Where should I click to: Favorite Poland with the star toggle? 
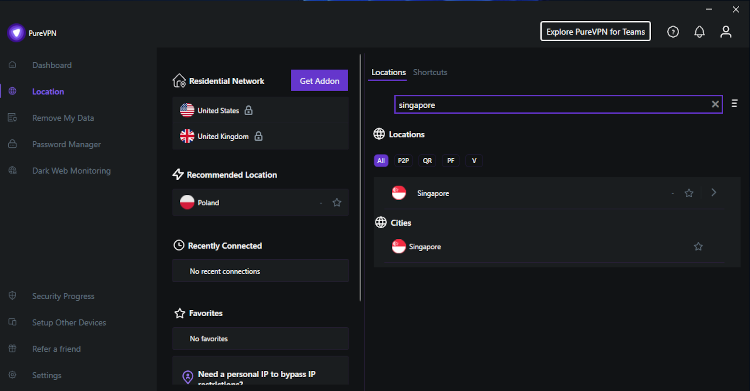[x=337, y=202]
